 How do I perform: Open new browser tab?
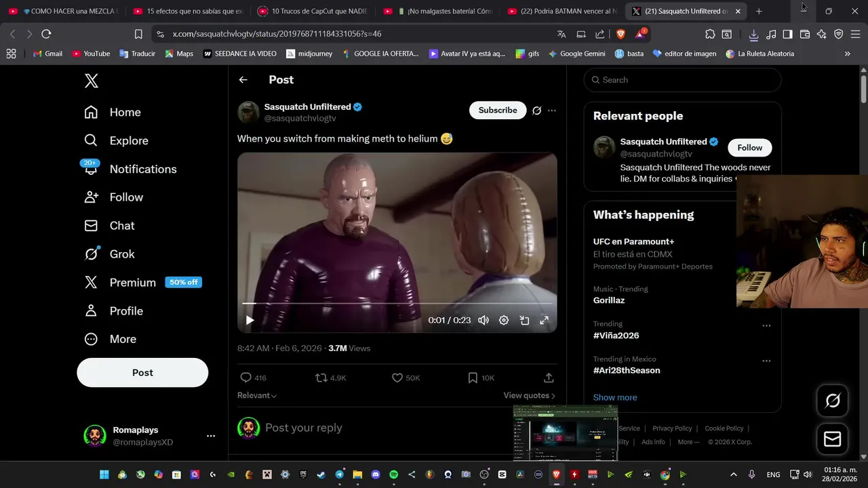point(759,12)
